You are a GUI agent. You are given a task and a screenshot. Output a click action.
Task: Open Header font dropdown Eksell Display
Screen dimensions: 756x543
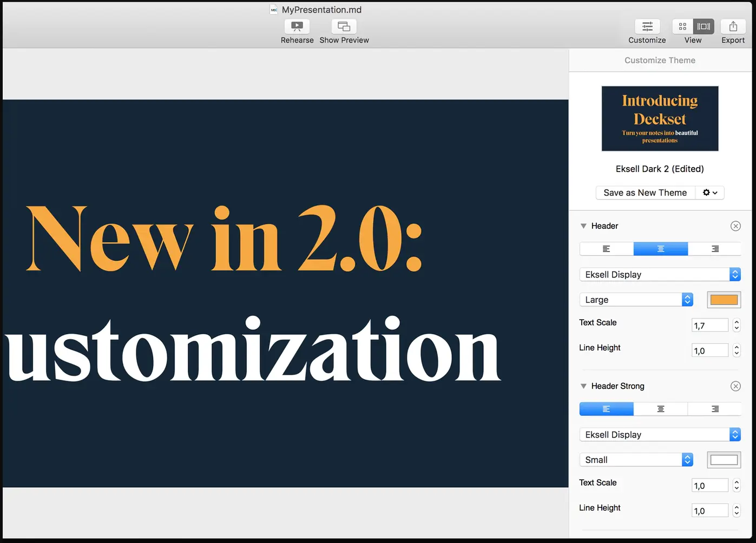[x=659, y=275]
